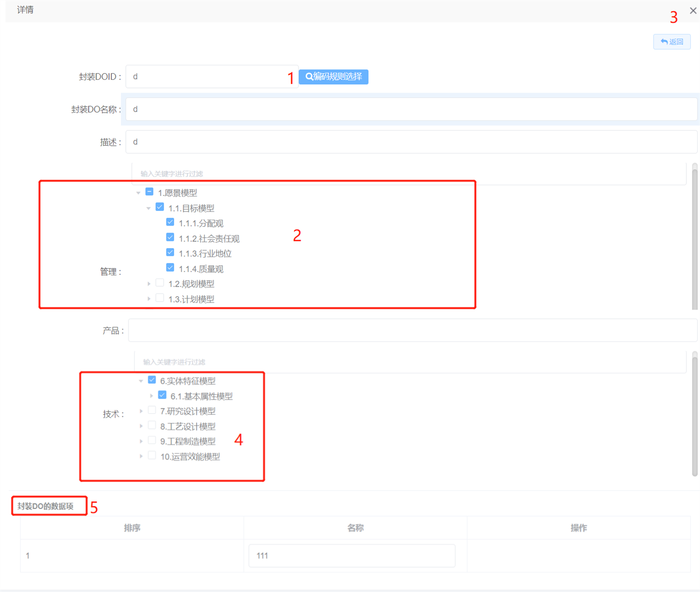Screen dimensions: 700x592
Task: Close the 详情 dialog with X
Action: [x=693, y=10]
